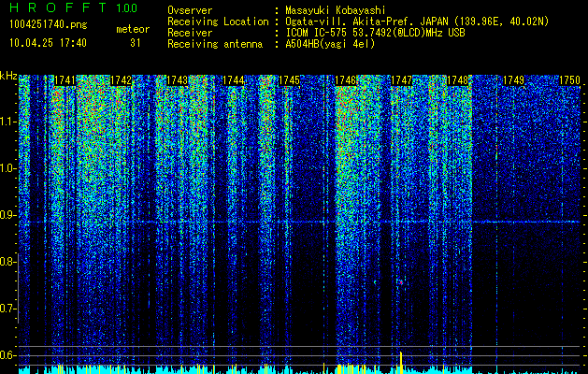Click the tall yellow amplitude spike near 1747
Viewport: 588px width, 374px height.
pos(401,363)
